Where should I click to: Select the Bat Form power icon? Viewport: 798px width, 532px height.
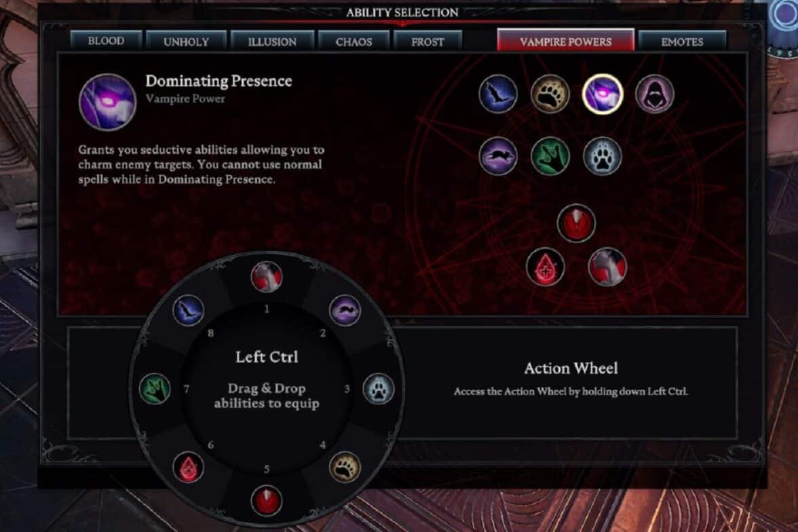(x=498, y=94)
